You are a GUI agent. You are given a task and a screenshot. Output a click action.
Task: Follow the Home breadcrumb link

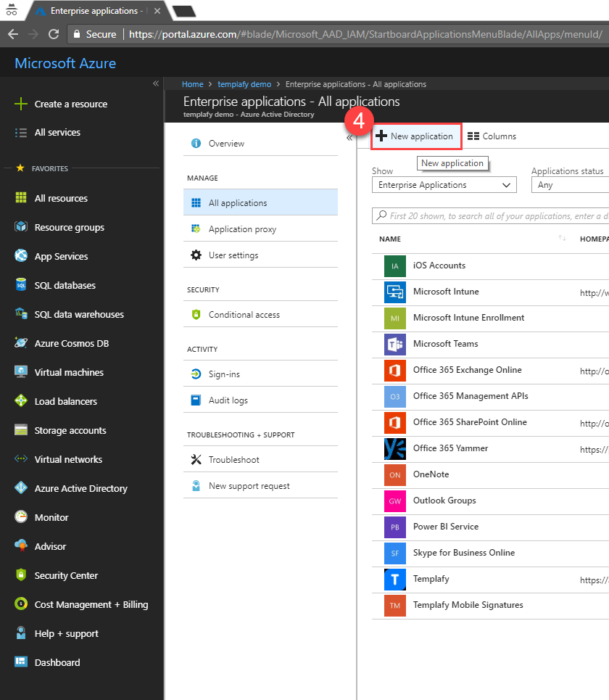pyautogui.click(x=193, y=84)
